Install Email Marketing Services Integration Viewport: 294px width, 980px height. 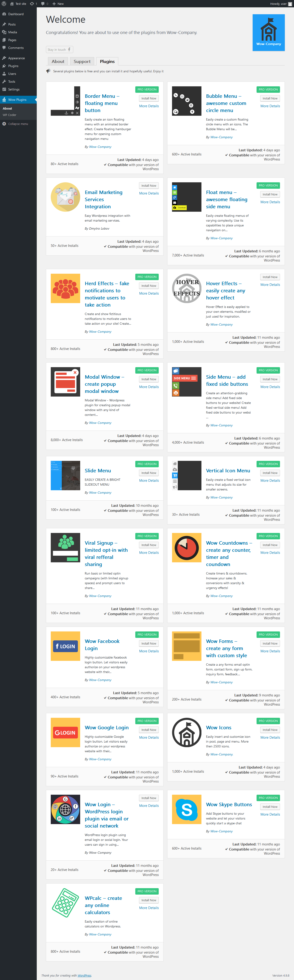tap(149, 186)
